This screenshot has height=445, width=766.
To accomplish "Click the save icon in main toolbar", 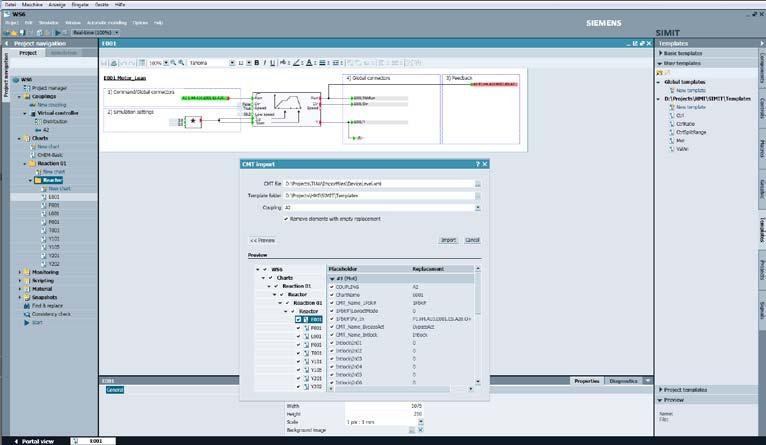I will [x=22, y=33].
